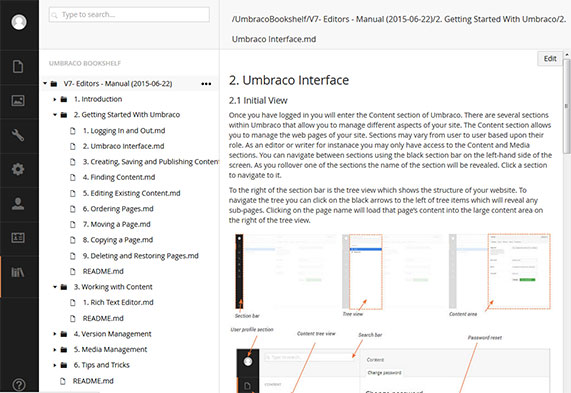Open the Members card section icon
Screen dimensions: 571x393
[18, 238]
